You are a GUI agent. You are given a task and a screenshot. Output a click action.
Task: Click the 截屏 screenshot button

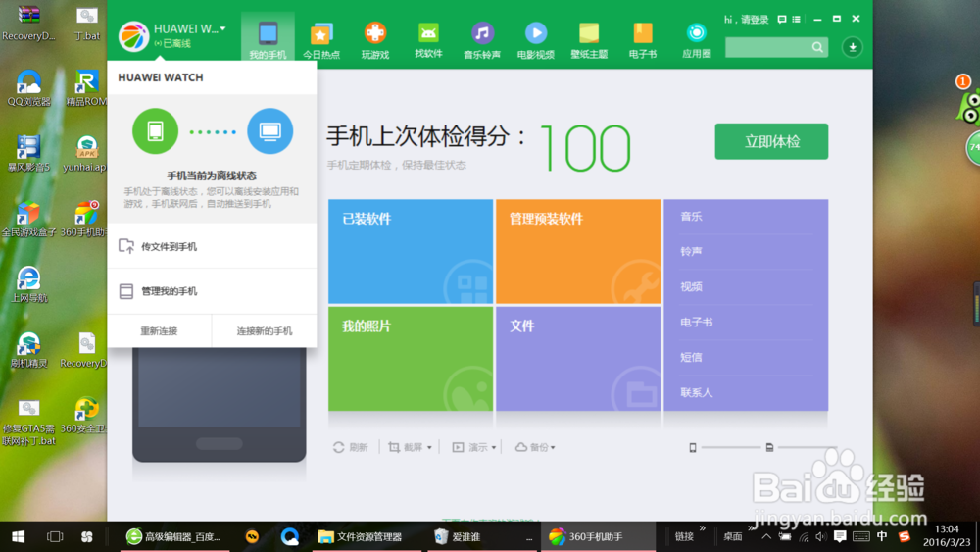(406, 447)
